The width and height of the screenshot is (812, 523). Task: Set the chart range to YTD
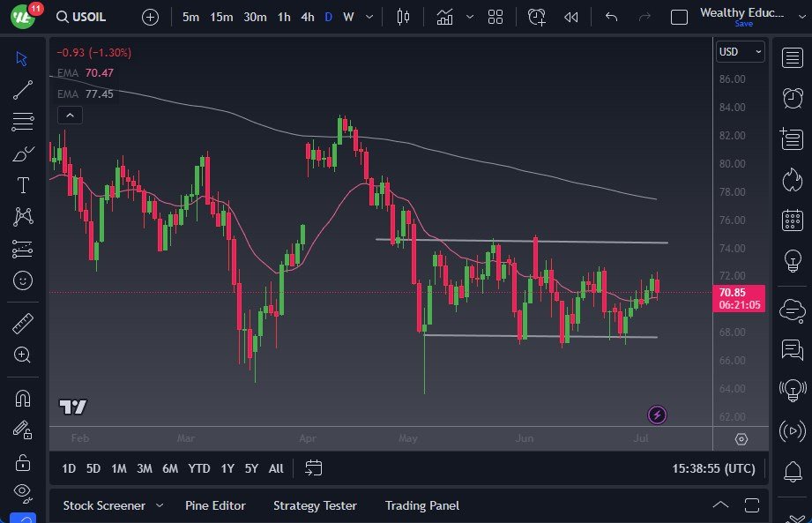pos(199,468)
